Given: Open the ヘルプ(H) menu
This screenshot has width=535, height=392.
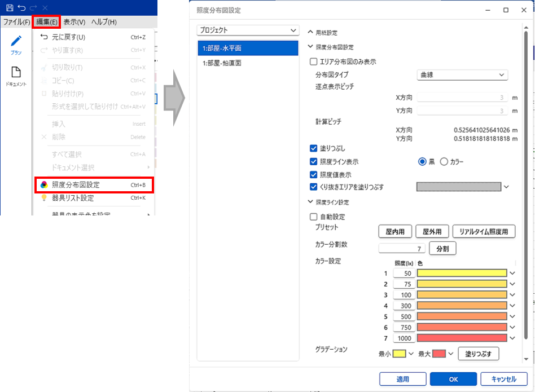Looking at the screenshot, I should pos(104,22).
